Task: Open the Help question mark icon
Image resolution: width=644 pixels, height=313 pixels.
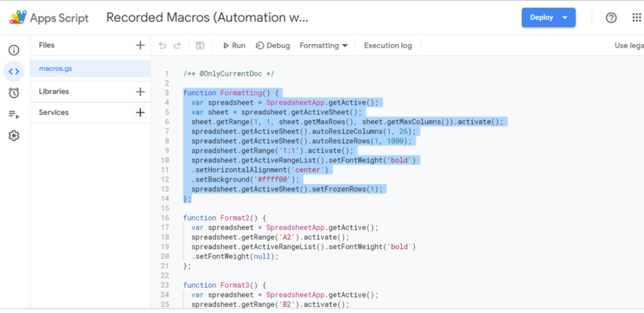Action: [x=611, y=18]
